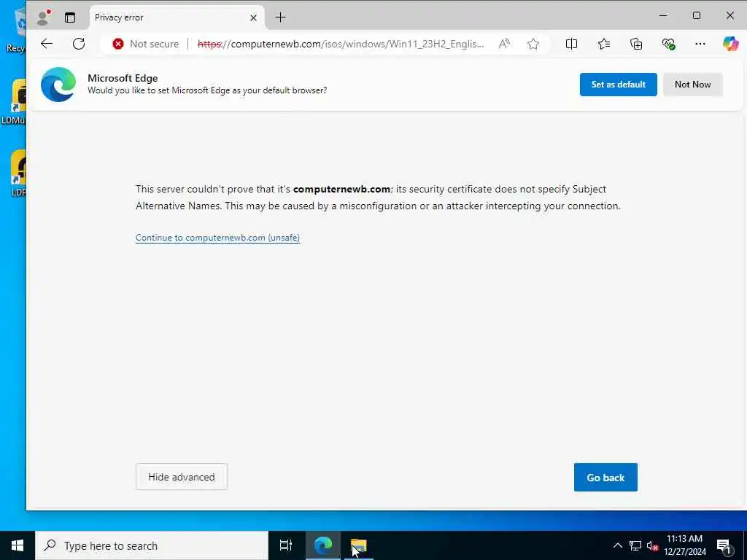Open the notification center icon

coord(724,545)
